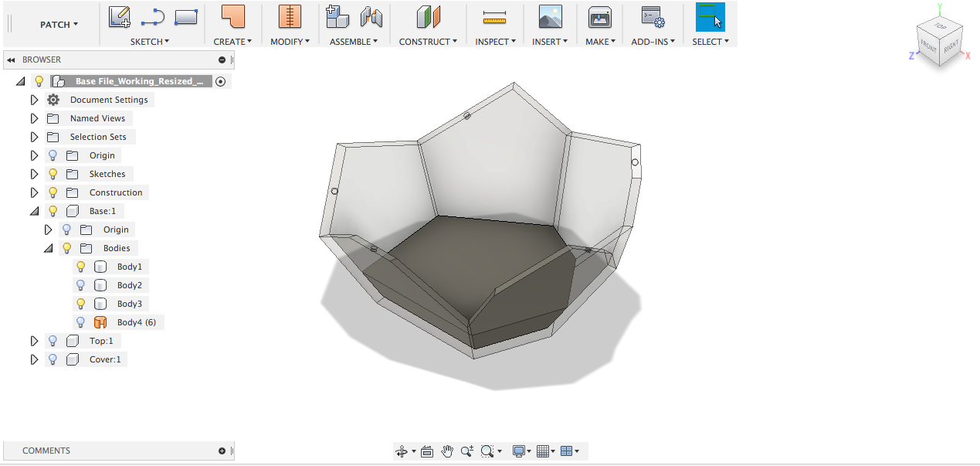Click the Create patch surface icon
Screen dimensions: 980x466
232,17
